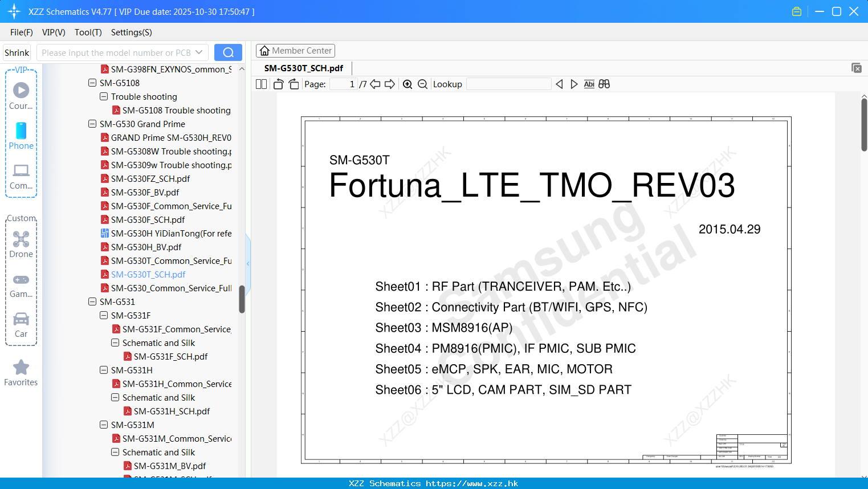Open SM-G531F_SCH.pdf file
868x489 pixels.
pos(165,356)
